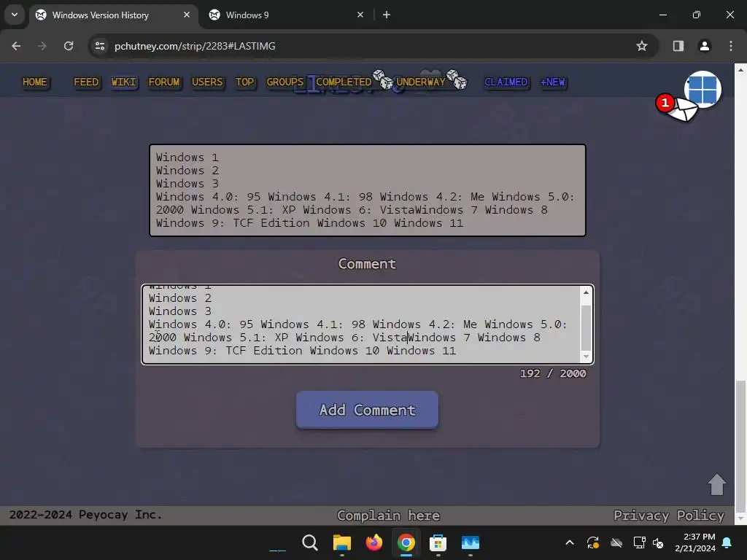Open the WIKI page
Image resolution: width=747 pixels, height=560 pixels.
click(123, 82)
